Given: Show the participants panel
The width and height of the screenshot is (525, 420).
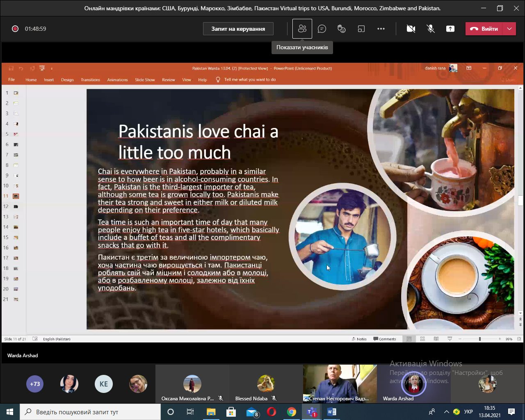Looking at the screenshot, I should [x=302, y=29].
